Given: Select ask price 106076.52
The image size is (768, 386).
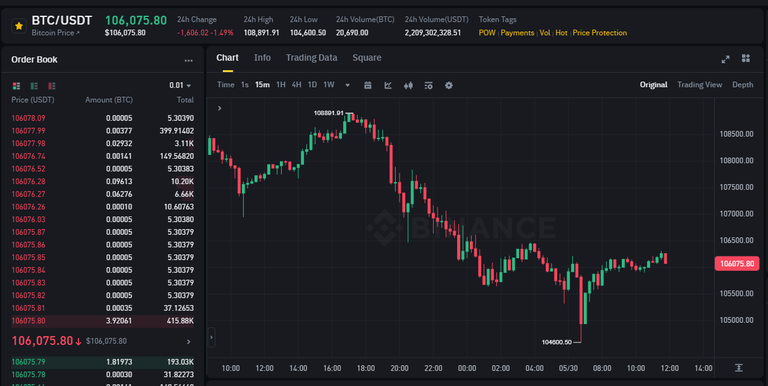Looking at the screenshot, I should tap(28, 169).
